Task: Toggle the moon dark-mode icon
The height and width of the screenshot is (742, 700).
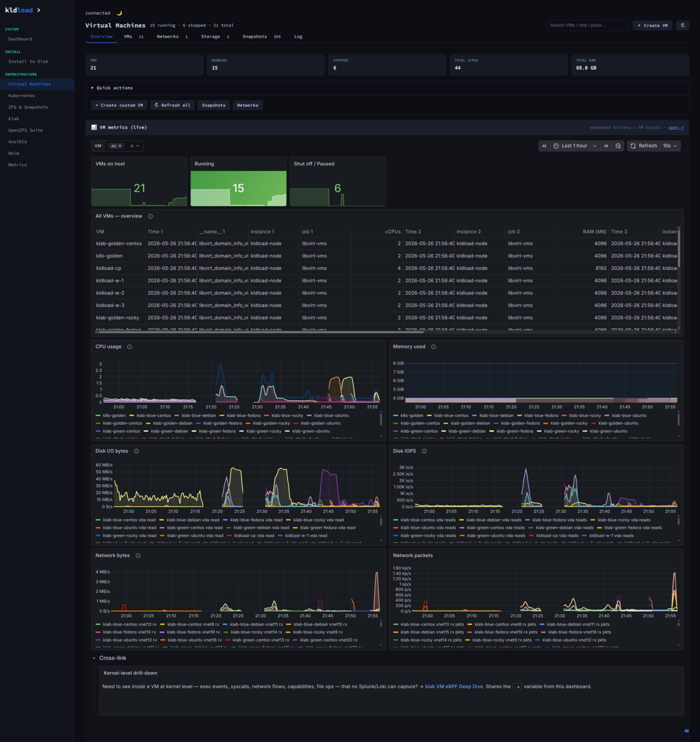Action: pyautogui.click(x=119, y=13)
